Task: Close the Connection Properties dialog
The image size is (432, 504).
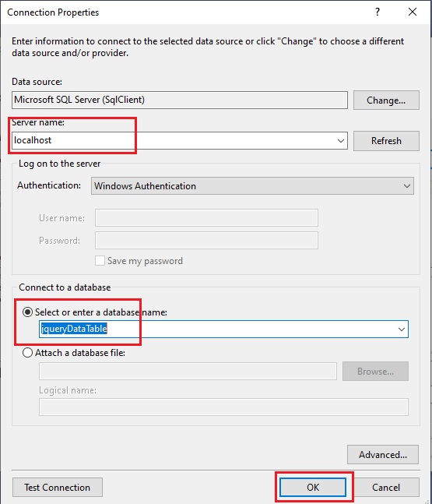Action: tap(413, 12)
